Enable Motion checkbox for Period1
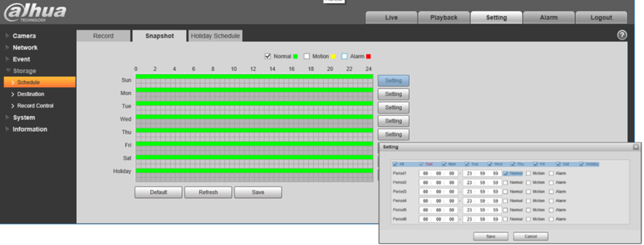 coord(528,173)
